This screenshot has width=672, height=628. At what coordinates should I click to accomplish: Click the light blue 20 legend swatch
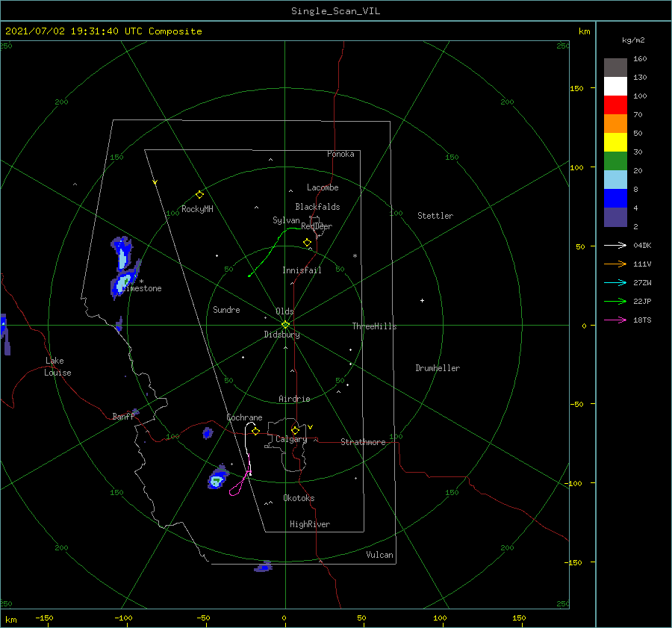615,180
